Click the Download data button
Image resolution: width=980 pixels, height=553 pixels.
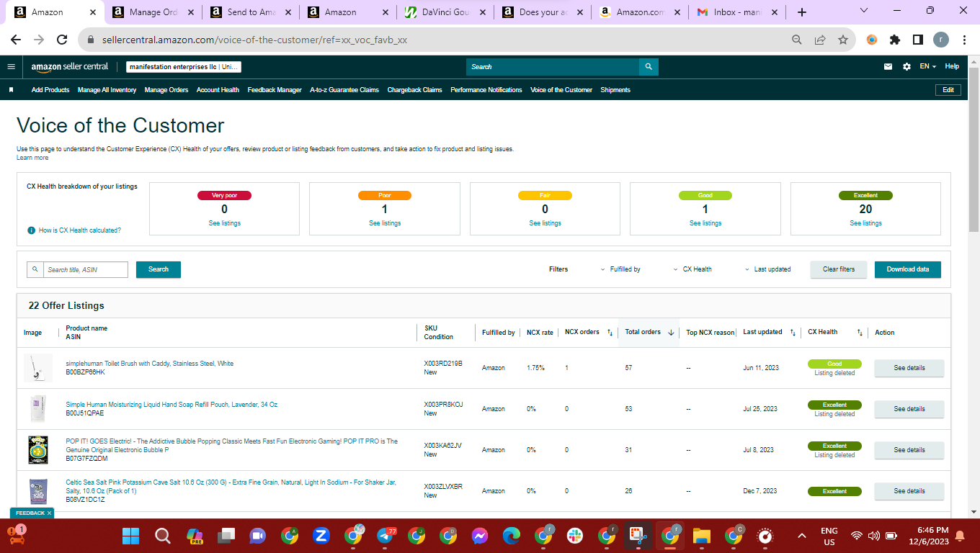pos(908,269)
